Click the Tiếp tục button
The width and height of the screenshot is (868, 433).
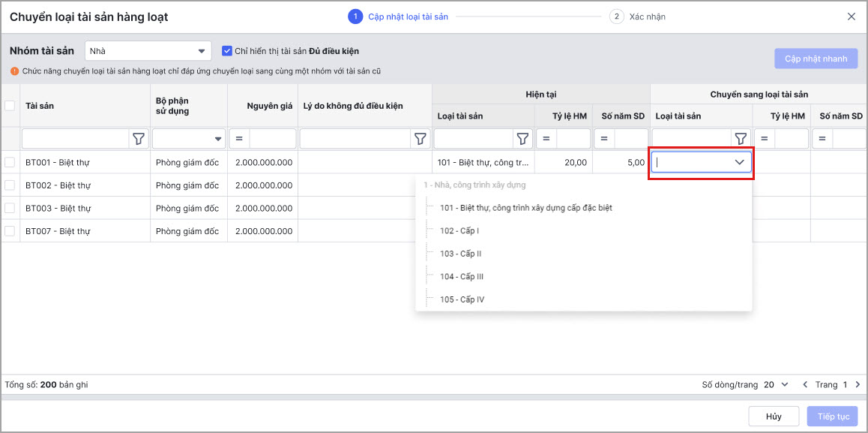(833, 416)
